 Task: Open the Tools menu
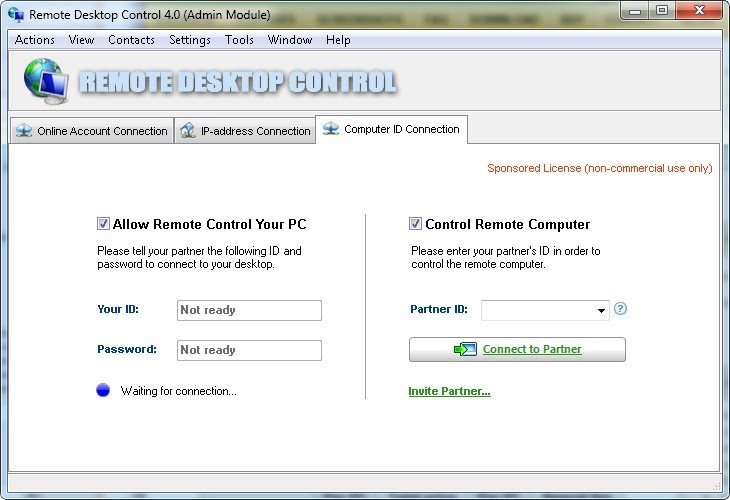click(239, 40)
